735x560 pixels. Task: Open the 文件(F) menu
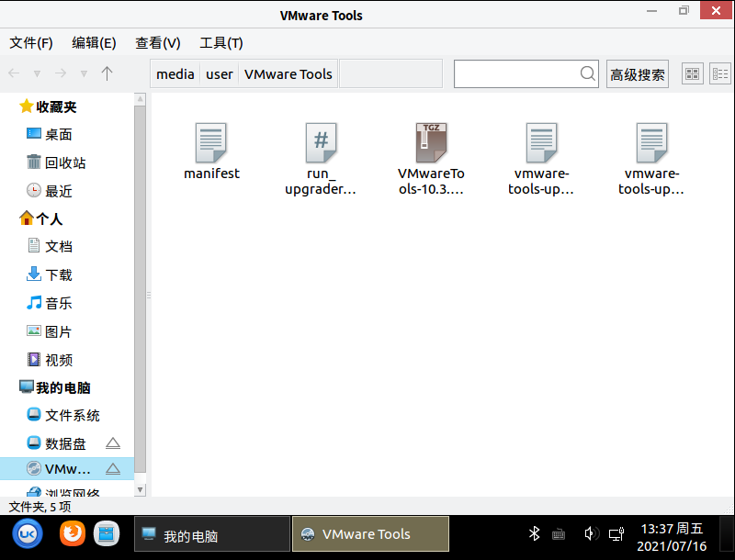pos(31,43)
